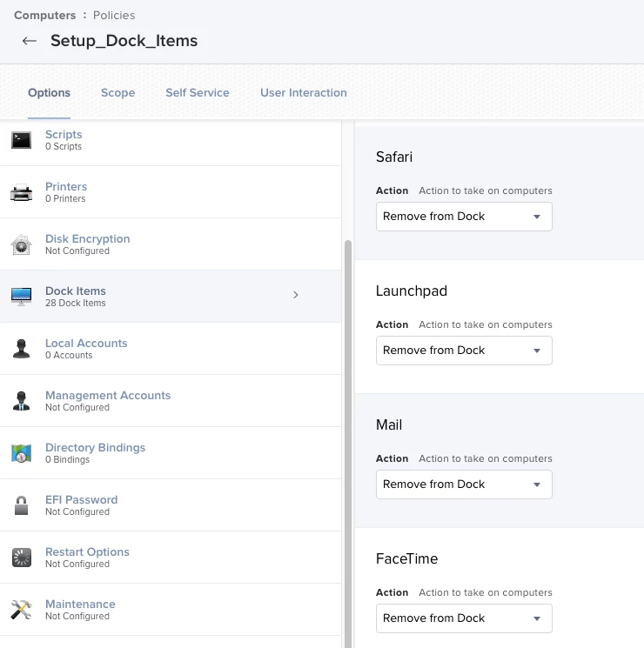The height and width of the screenshot is (648, 644).
Task: Open the Local Accounts payload link
Action: click(86, 343)
